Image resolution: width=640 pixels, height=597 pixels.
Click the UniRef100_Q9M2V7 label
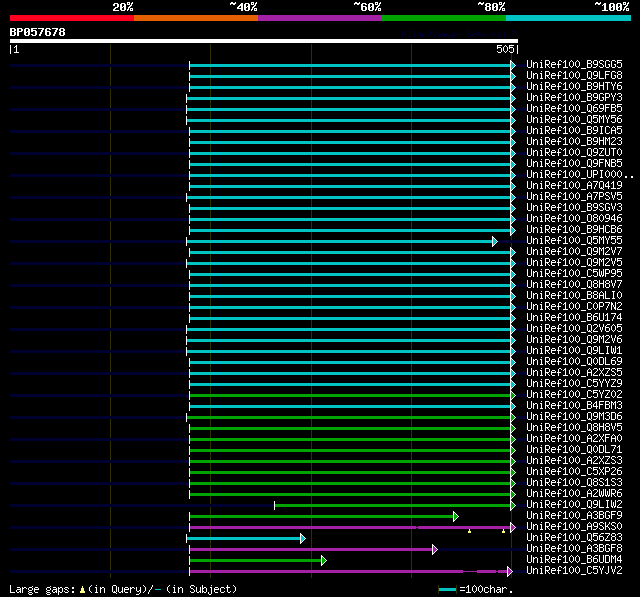tap(574, 252)
